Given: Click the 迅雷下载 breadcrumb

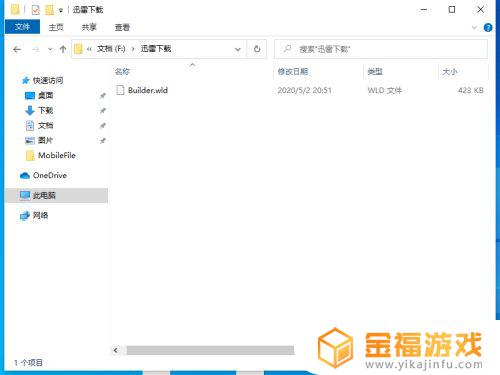Looking at the screenshot, I should pos(156,49).
